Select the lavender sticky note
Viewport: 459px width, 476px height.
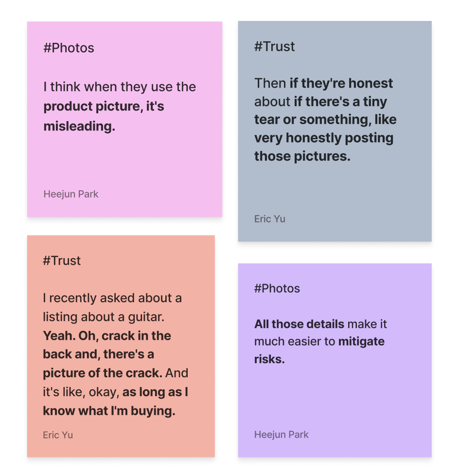[335, 360]
